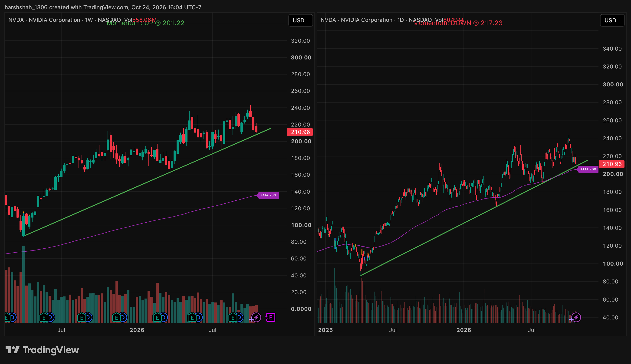Open the dividend marker just before the 2026 label
This screenshot has height=364, width=631.
point(123,318)
